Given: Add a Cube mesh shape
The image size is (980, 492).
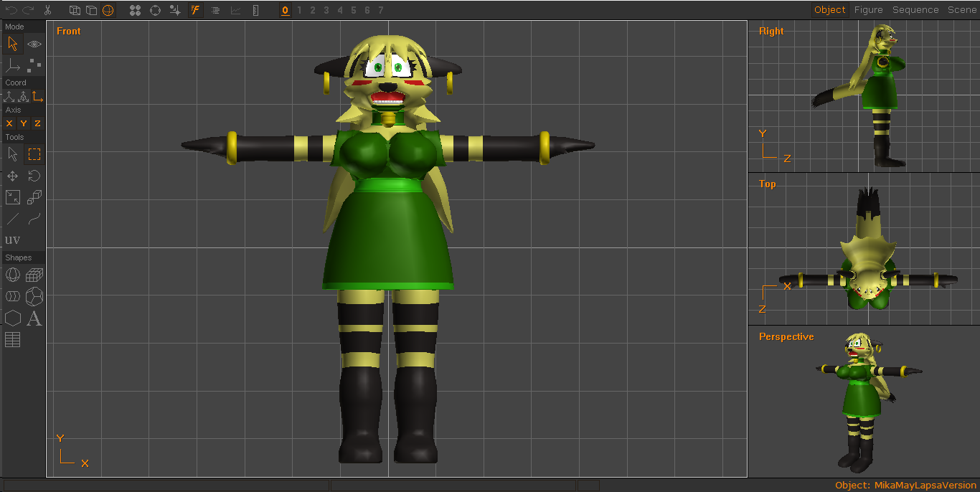Looking at the screenshot, I should pyautogui.click(x=34, y=275).
